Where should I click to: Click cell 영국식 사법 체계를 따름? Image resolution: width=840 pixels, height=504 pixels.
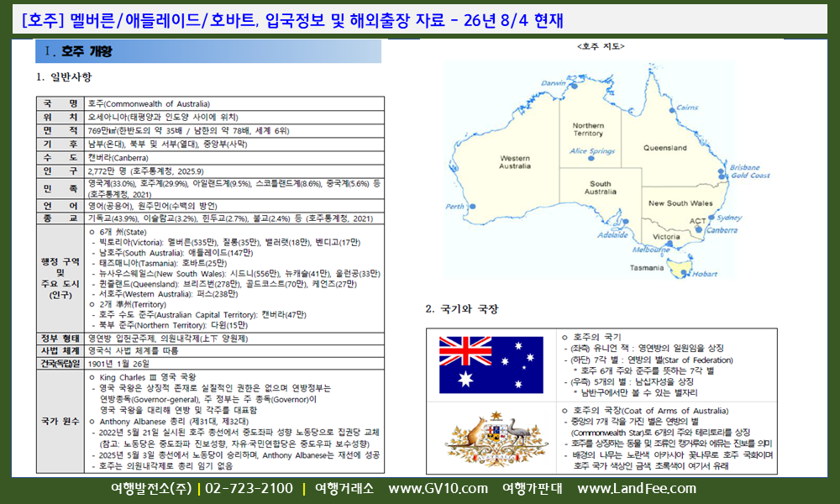(234, 351)
